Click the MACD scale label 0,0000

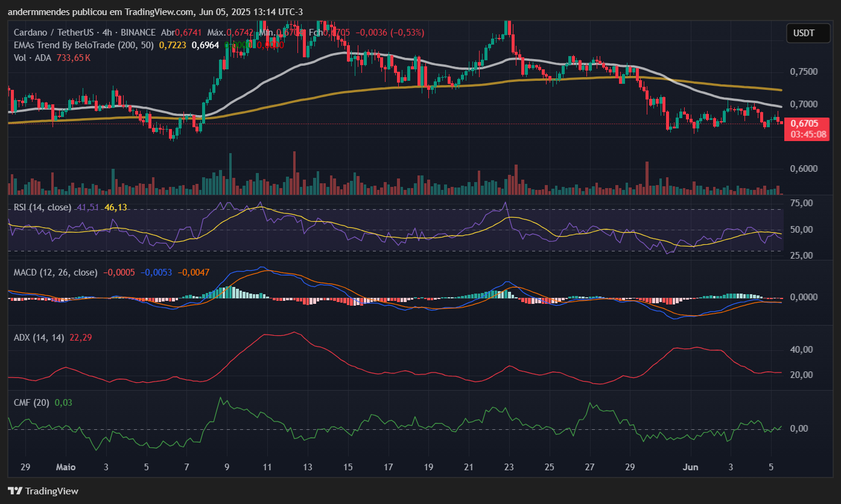pos(804,297)
